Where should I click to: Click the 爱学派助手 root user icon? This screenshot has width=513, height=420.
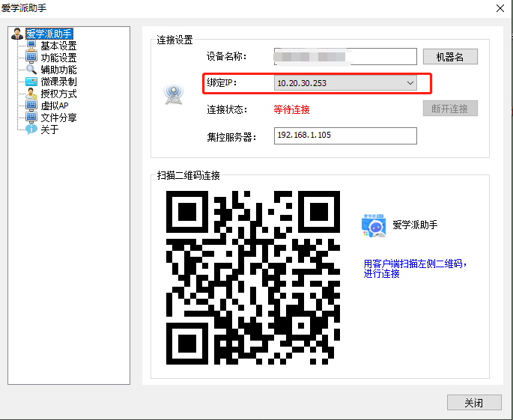16,34
